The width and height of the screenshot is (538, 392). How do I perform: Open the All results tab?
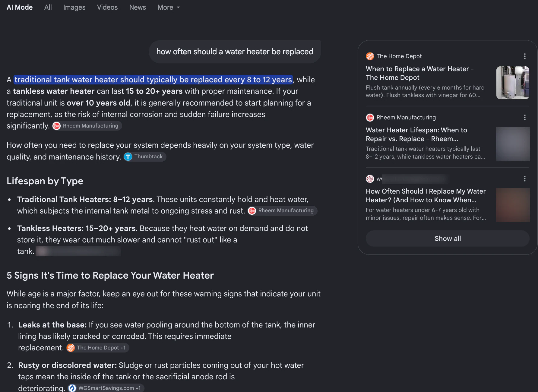tap(48, 7)
